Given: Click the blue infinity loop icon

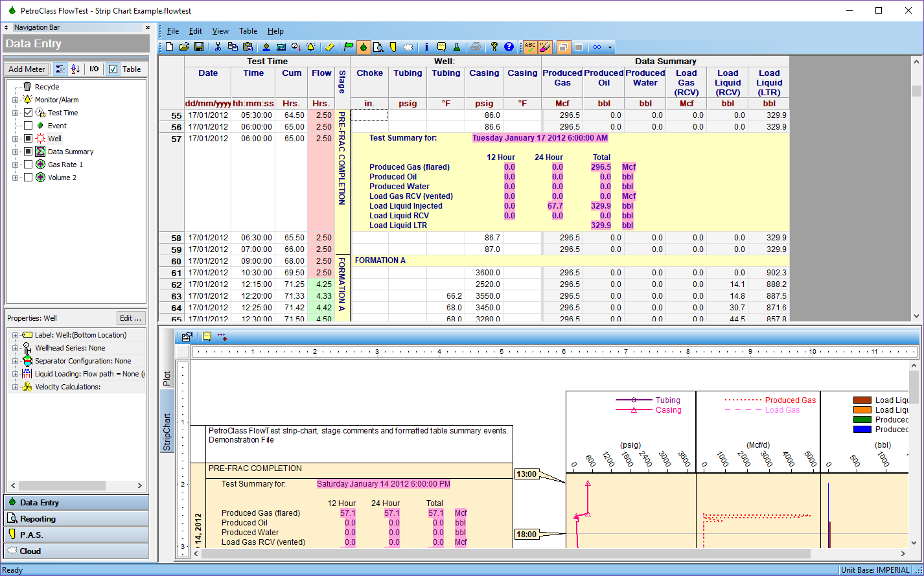Looking at the screenshot, I should click(597, 47).
